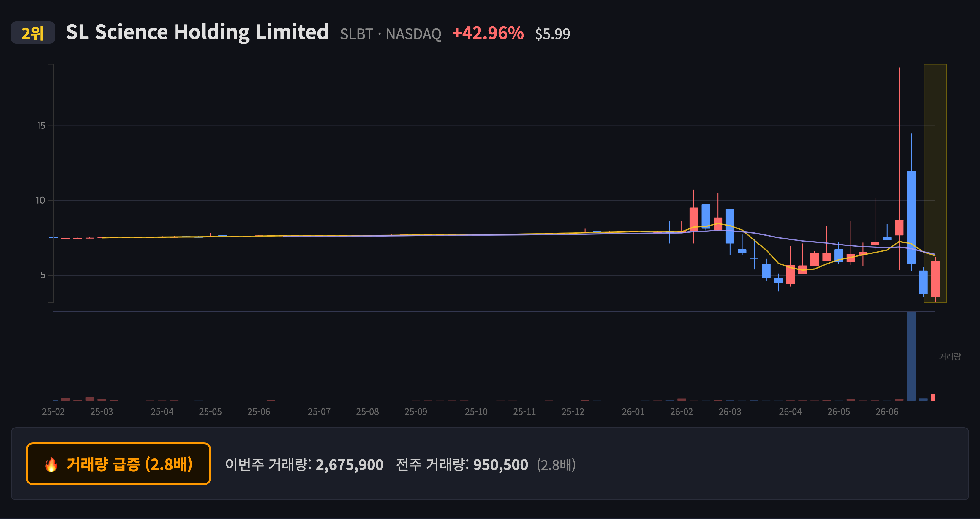Select the 25-05 date on the time axis

(210, 411)
